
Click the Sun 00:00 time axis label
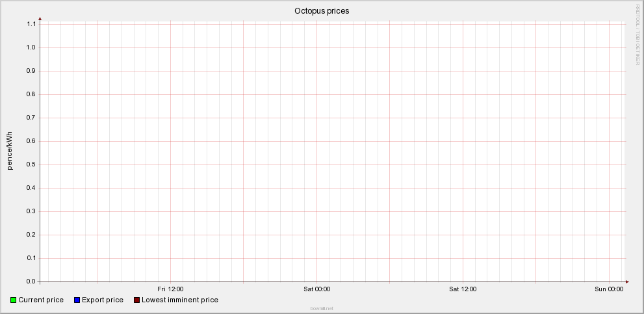[609, 289]
